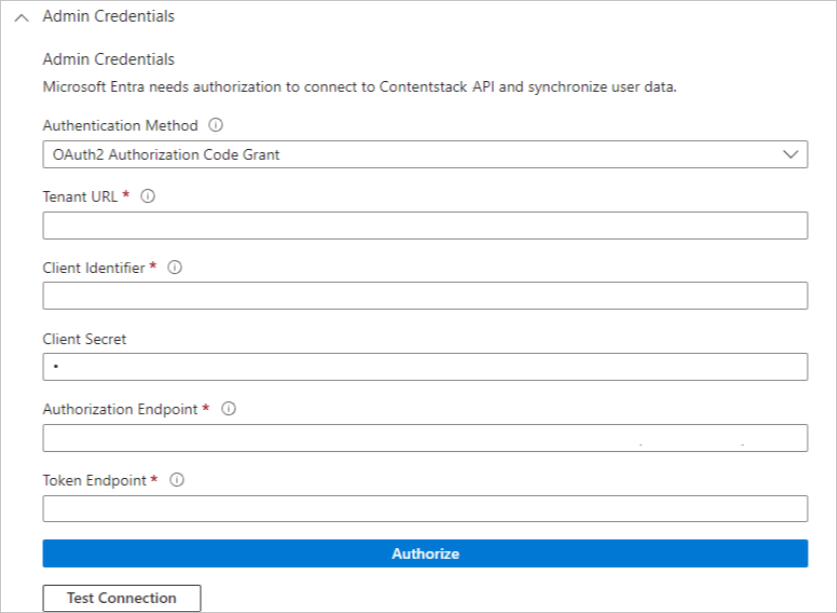Viewport: 837px width, 613px height.
Task: Click the Tenant URL field label
Action: 81,196
